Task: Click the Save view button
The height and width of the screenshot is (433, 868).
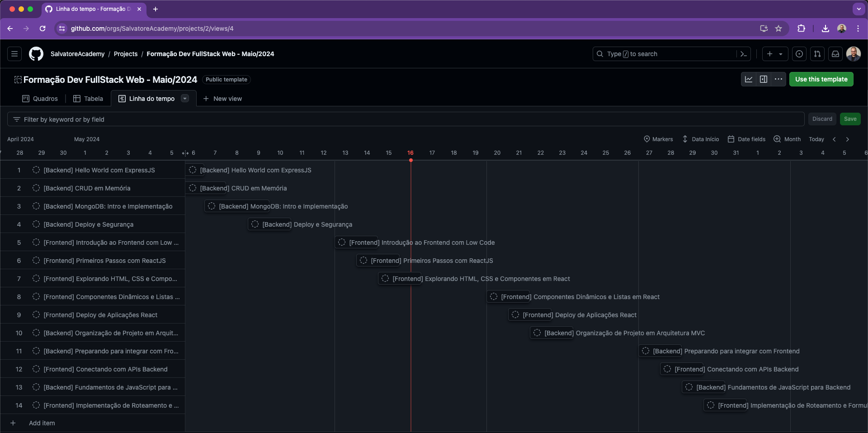Action: pos(850,119)
